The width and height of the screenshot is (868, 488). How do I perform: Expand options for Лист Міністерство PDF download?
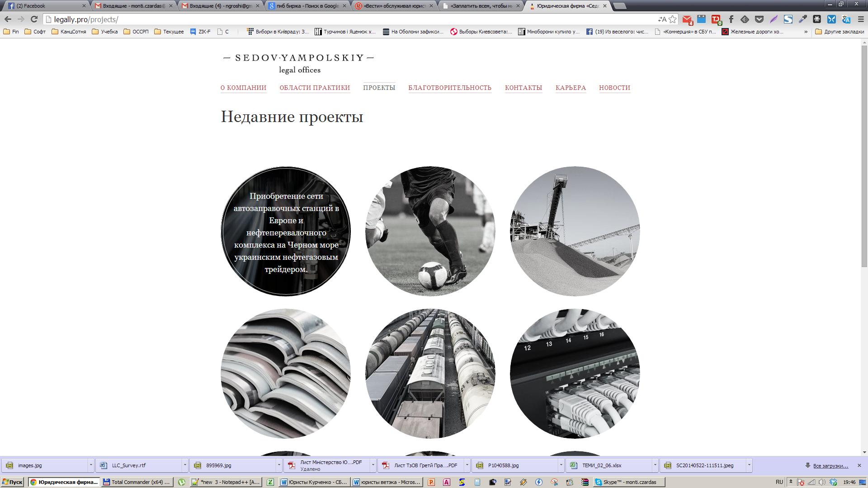[x=373, y=465]
